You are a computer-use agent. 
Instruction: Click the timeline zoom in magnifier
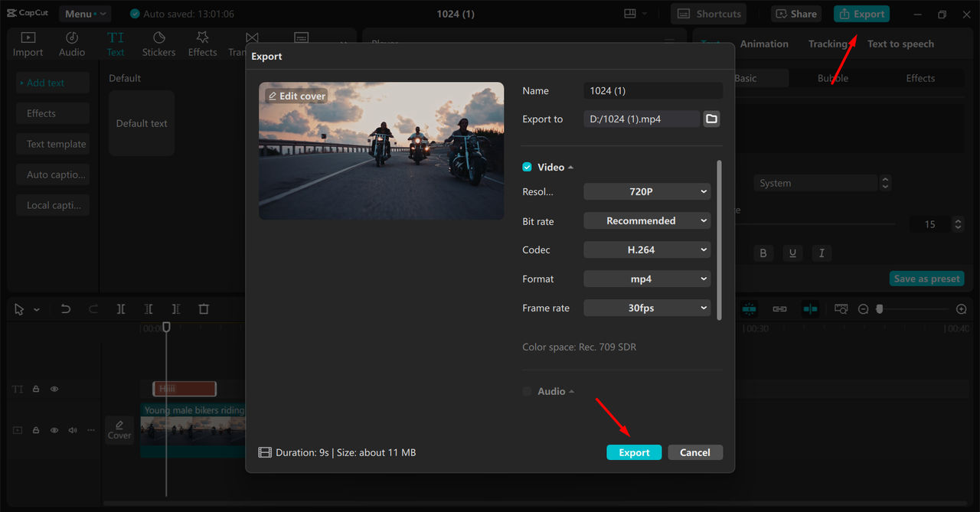(962, 309)
